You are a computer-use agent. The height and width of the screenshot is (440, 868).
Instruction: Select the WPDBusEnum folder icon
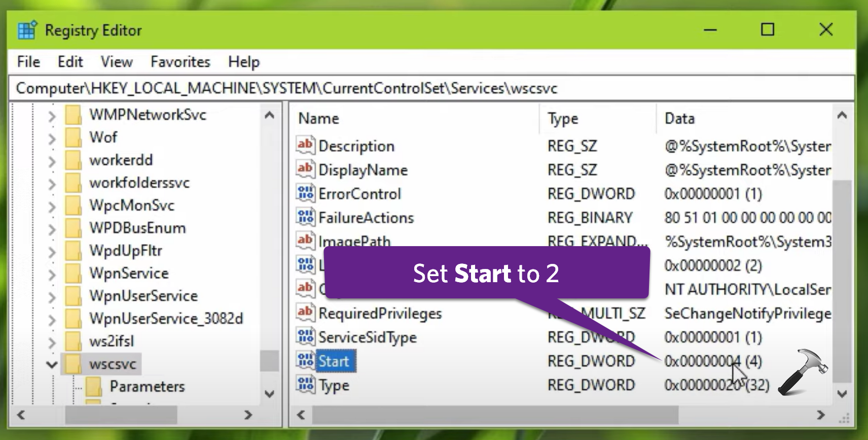click(x=74, y=228)
